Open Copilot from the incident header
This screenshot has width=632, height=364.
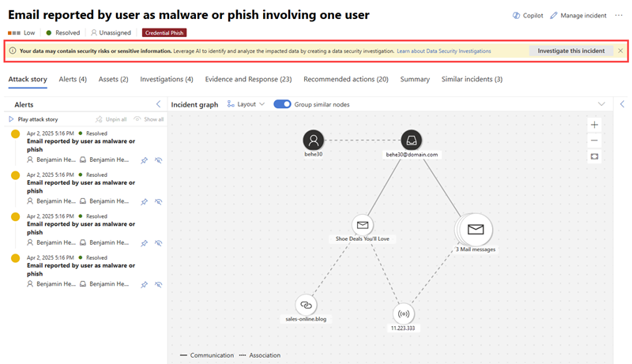tap(526, 15)
